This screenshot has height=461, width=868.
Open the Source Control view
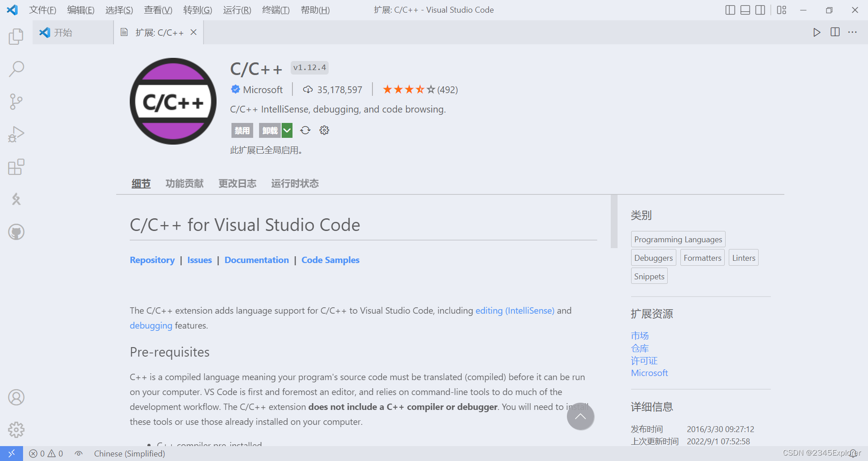16,102
